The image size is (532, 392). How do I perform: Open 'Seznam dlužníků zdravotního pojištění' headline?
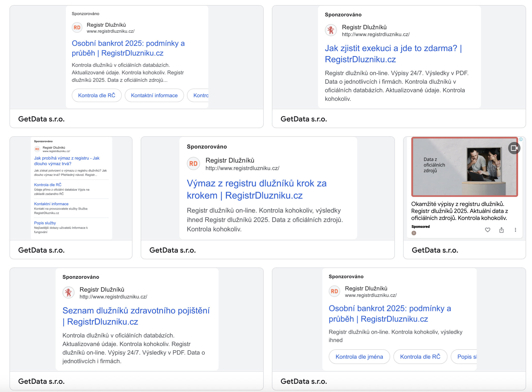[136, 316]
